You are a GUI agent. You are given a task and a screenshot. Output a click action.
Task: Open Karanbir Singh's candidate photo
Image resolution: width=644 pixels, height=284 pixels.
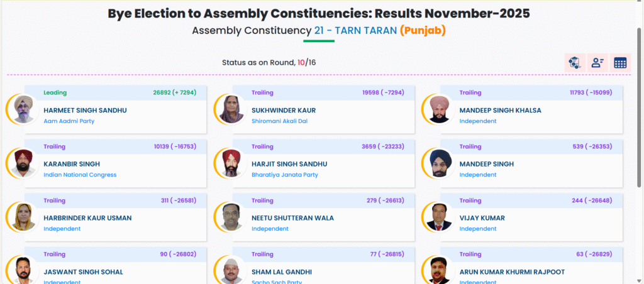[x=24, y=163]
